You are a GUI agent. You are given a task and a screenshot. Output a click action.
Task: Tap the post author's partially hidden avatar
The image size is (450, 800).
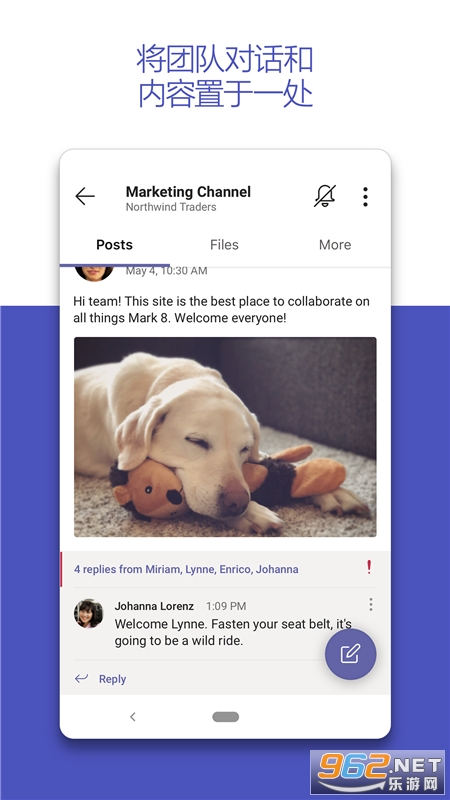coord(94,273)
